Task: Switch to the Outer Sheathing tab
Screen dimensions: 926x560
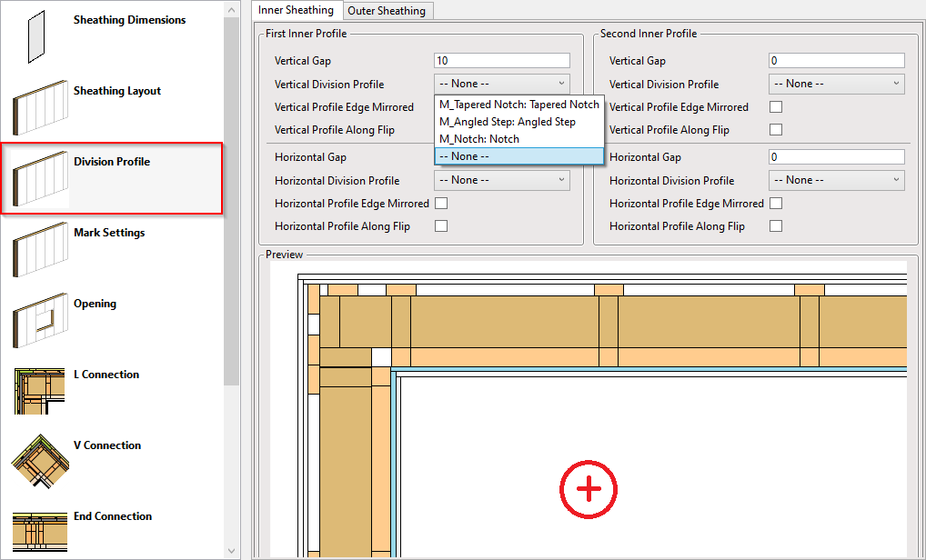Action: tap(388, 10)
